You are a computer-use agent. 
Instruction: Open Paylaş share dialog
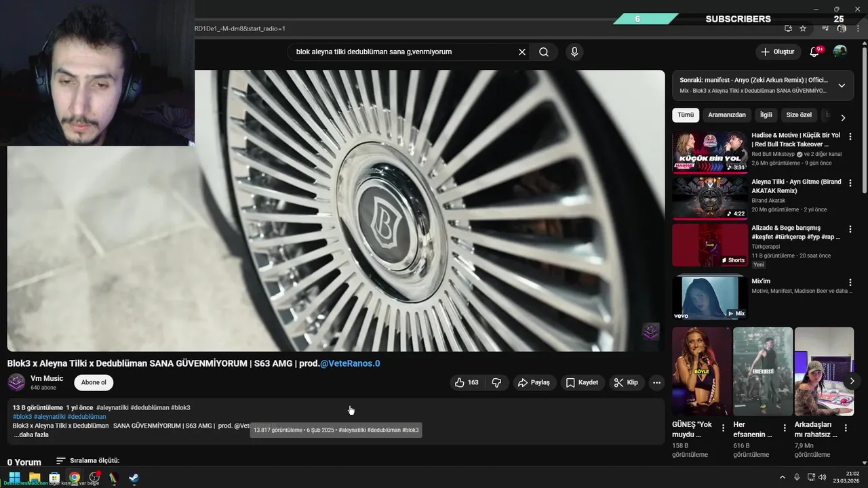click(x=534, y=382)
